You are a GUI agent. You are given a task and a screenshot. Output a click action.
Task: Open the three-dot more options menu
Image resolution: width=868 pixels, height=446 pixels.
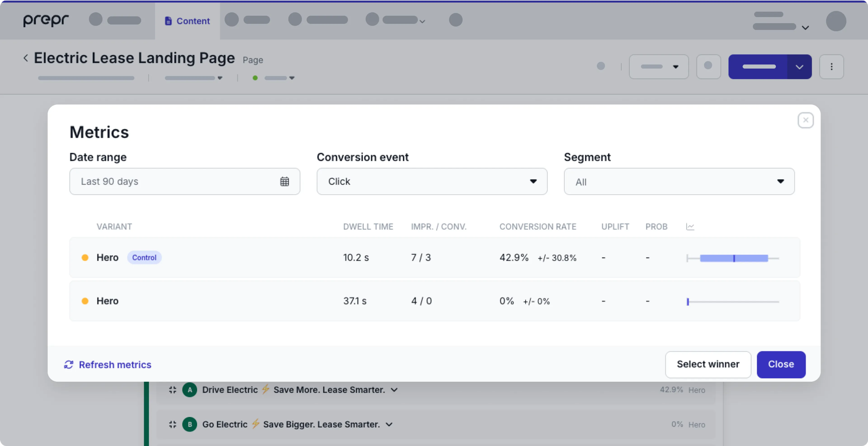tap(831, 67)
